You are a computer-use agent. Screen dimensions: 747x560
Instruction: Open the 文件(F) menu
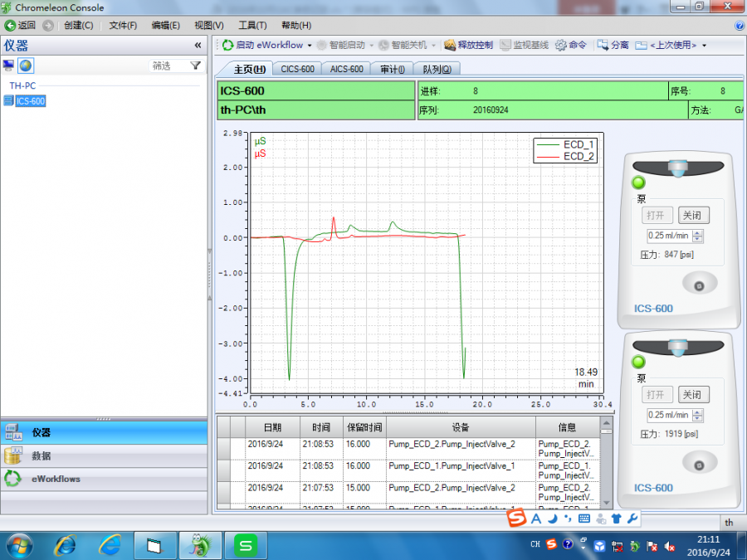point(123,26)
